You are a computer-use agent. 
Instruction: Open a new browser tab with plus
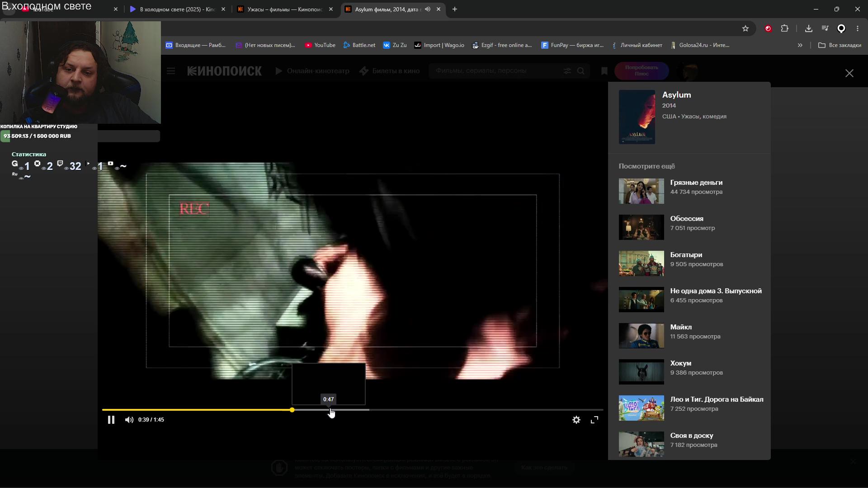click(455, 9)
